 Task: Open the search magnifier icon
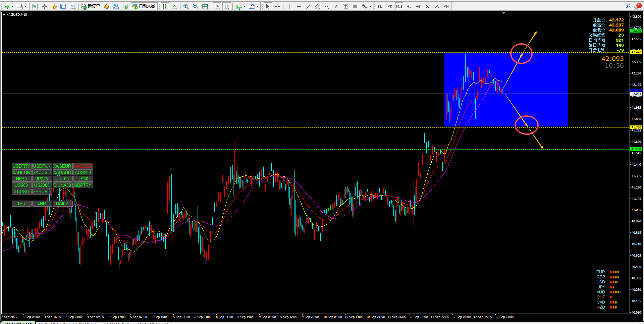point(628,6)
